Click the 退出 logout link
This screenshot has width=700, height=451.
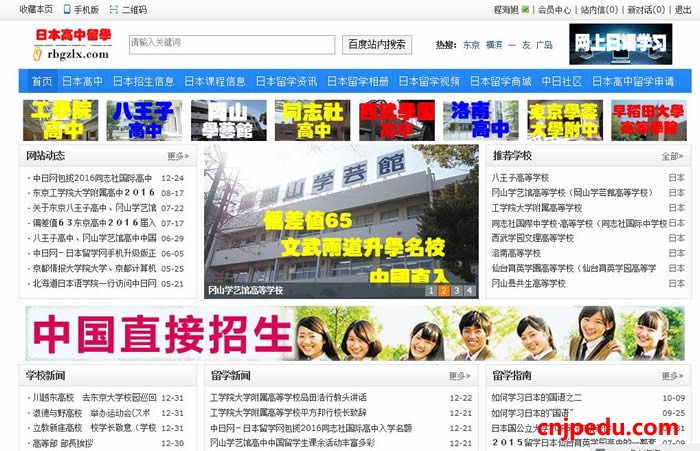683,9
